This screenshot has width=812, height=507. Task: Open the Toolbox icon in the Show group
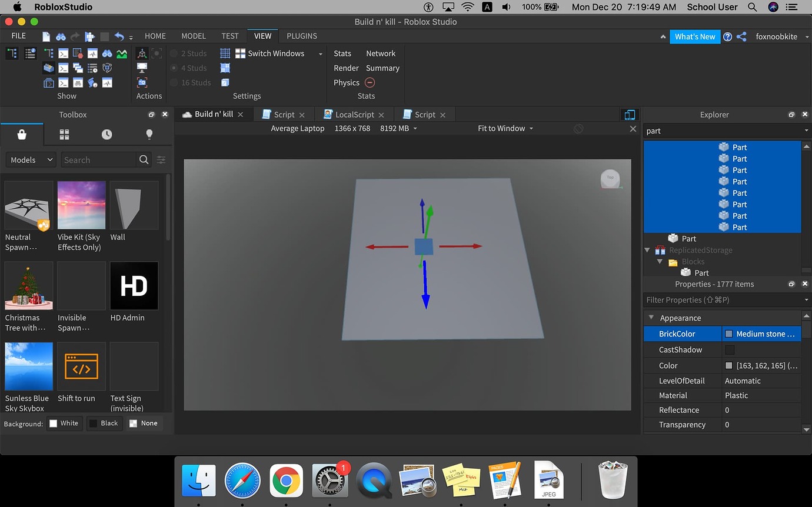point(49,68)
